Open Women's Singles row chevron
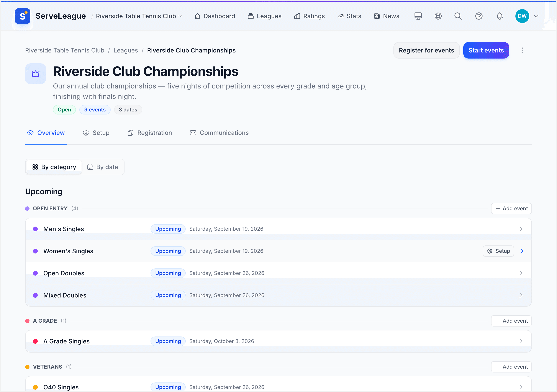Image resolution: width=557 pixels, height=392 pixels. (522, 251)
